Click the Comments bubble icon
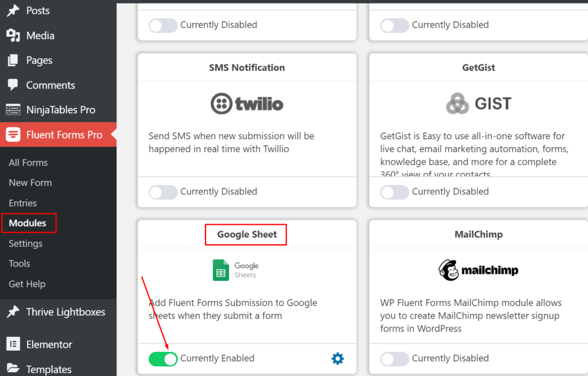This screenshot has width=588, height=376. [x=13, y=85]
